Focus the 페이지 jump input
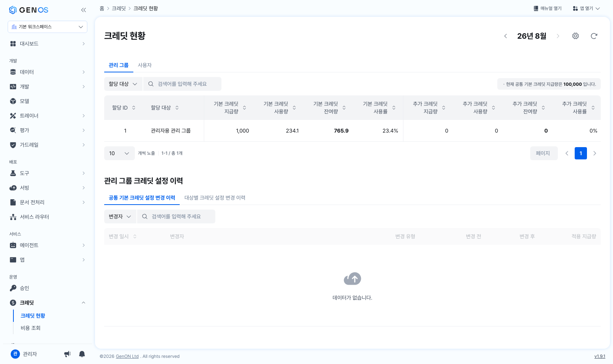The height and width of the screenshot is (364, 613). pos(544,153)
